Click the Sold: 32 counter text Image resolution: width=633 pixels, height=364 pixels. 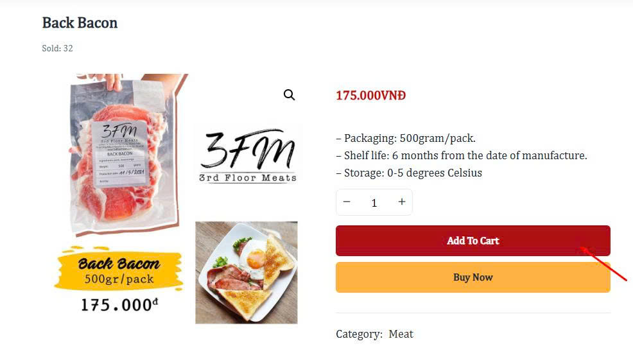point(57,48)
